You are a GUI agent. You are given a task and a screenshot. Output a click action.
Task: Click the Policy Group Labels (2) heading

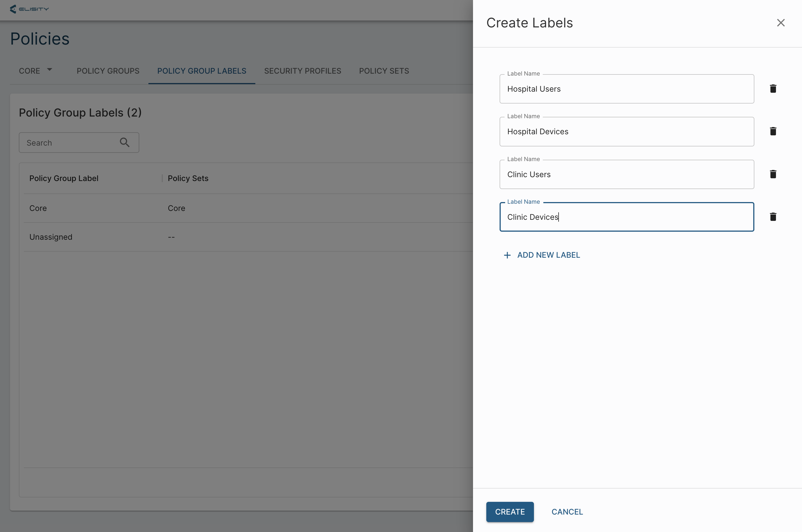(80, 113)
